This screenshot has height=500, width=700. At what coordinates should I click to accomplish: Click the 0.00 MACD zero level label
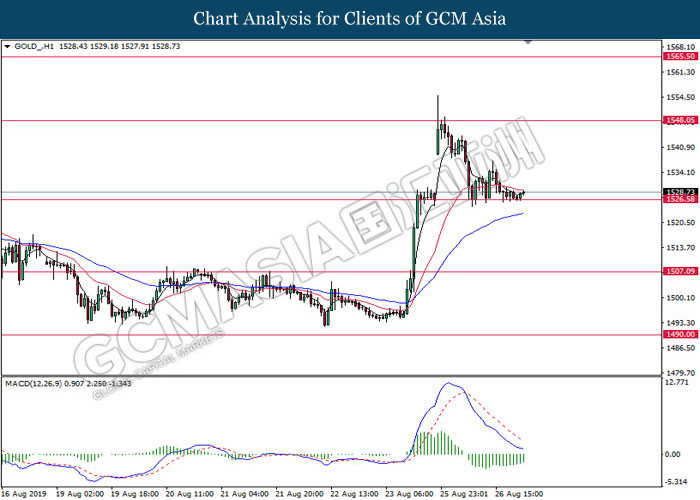(673, 454)
